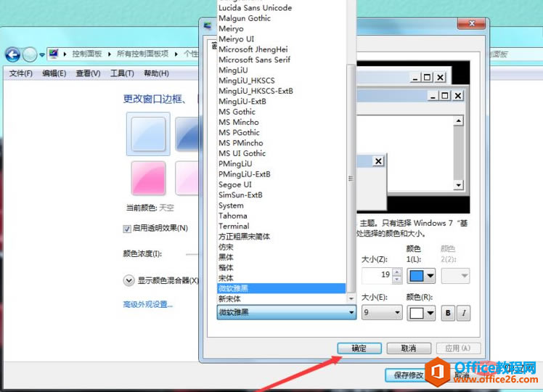The height and width of the screenshot is (392, 543).
Task: Select the light blue Sky color swatch
Action: 148,134
